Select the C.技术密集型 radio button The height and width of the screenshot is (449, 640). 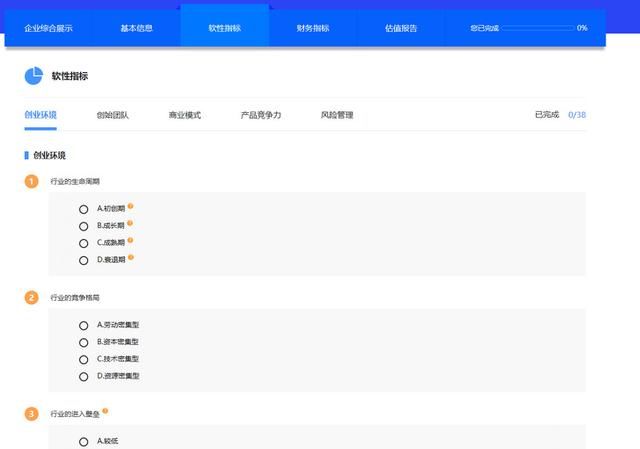pyautogui.click(x=84, y=359)
